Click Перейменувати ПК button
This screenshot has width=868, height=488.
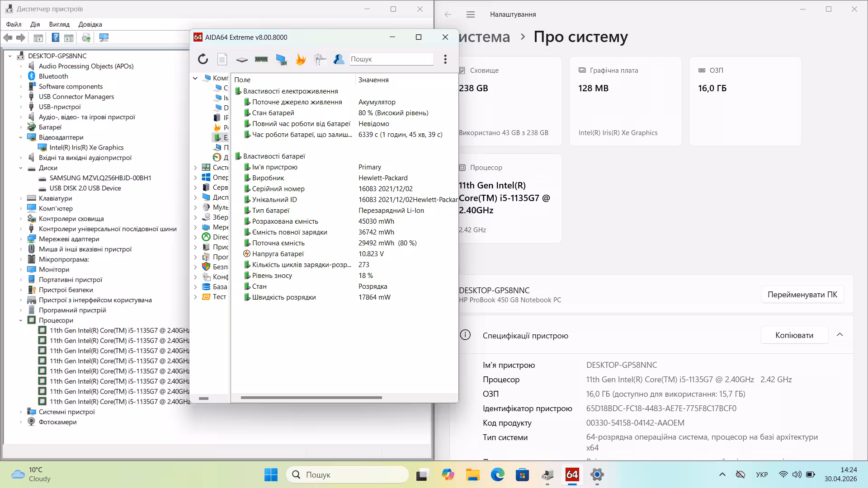(x=802, y=295)
